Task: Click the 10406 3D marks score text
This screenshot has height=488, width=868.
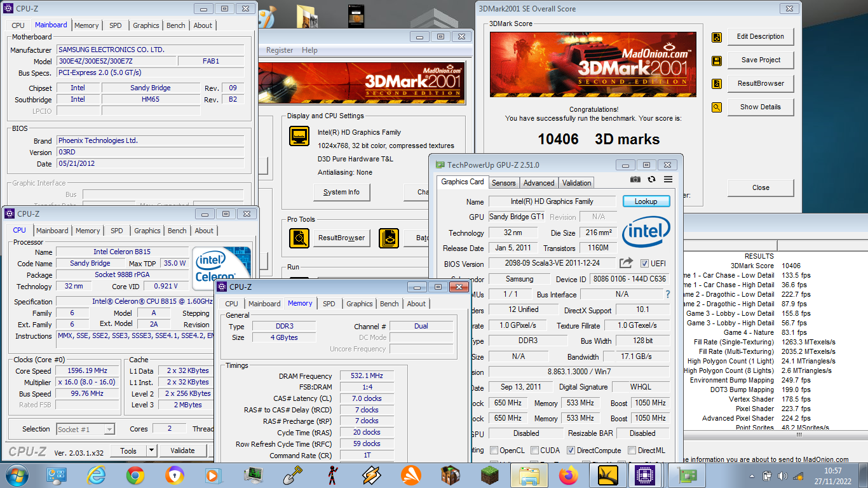Action: pyautogui.click(x=599, y=139)
